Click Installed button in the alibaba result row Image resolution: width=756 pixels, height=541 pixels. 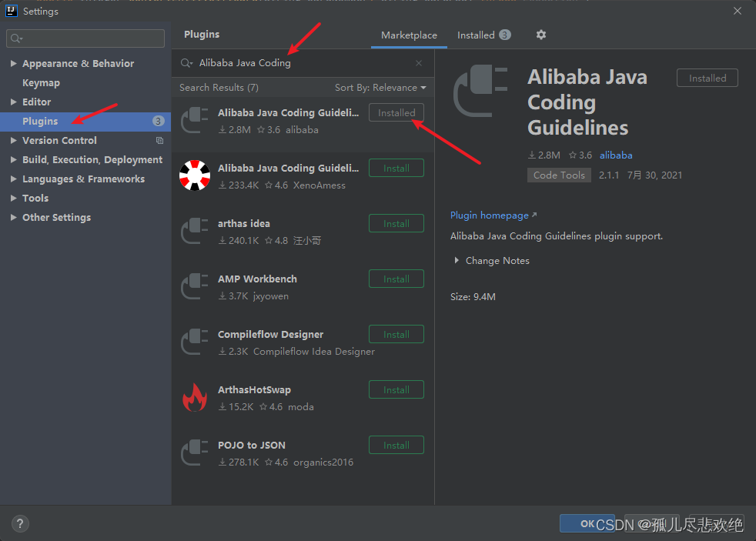396,112
